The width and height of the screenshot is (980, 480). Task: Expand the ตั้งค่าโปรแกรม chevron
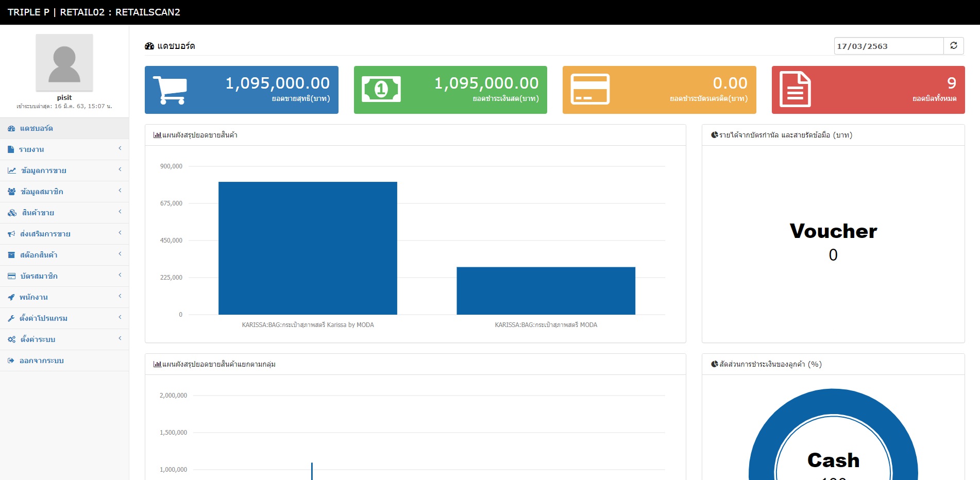pos(120,317)
